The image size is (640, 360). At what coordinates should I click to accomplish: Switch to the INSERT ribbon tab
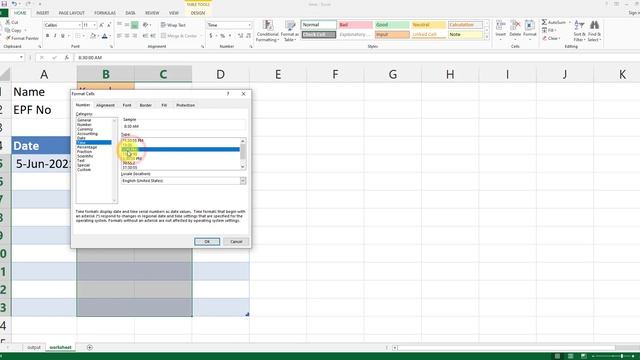42,13
